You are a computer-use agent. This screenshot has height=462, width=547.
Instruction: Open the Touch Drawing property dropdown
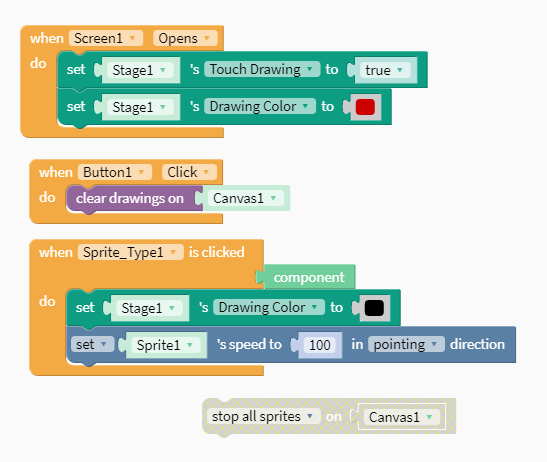[x=262, y=69]
